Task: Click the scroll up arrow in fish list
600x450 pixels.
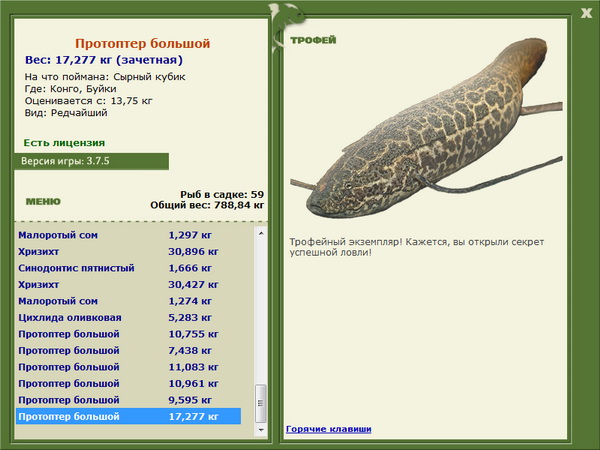Action: pyautogui.click(x=261, y=233)
